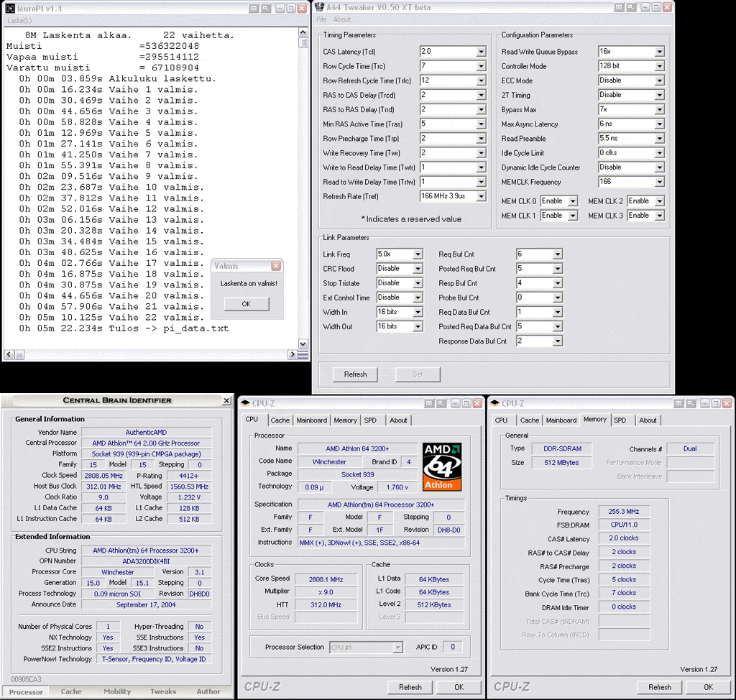The width and height of the screenshot is (736, 700).
Task: Open the Read Write Queue Bypass dropdown
Action: [x=659, y=52]
